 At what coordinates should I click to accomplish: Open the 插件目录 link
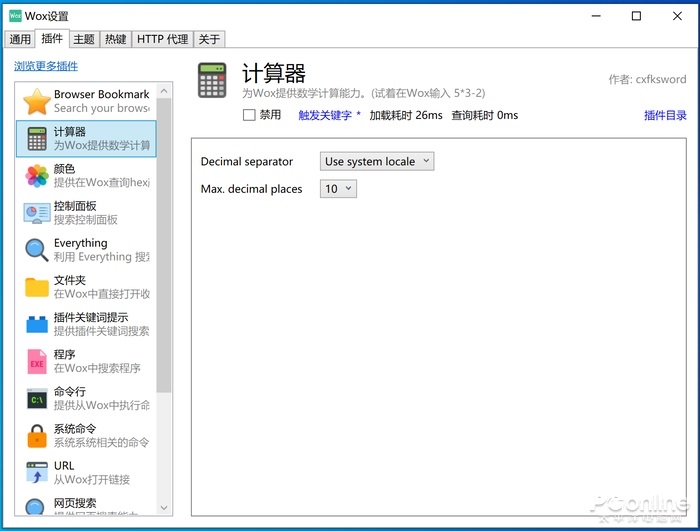click(x=665, y=115)
